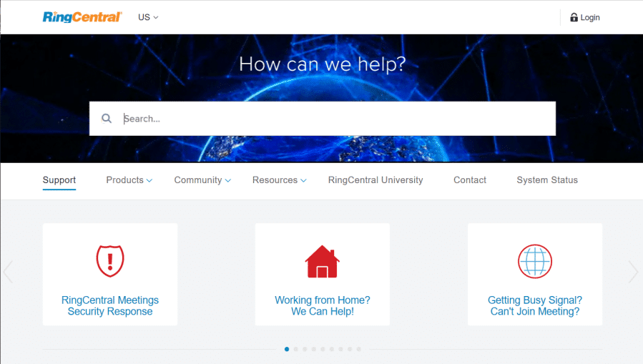Screen dimensions: 643x364
Task: Open the US region dropdown
Action: (x=148, y=17)
